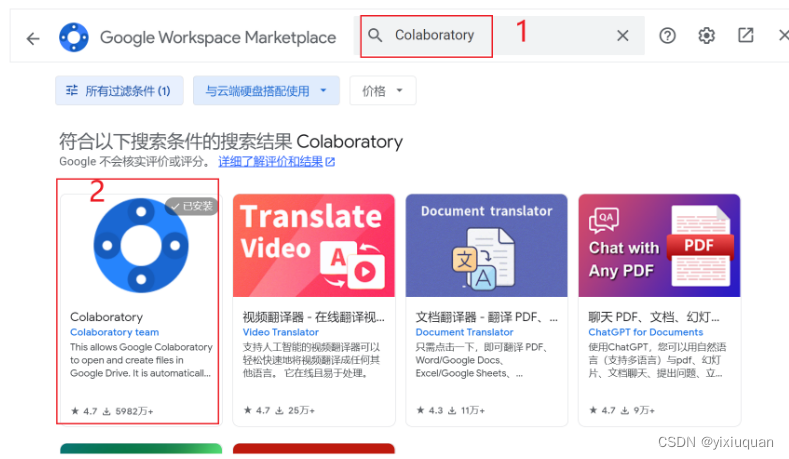Image resolution: width=789 pixels, height=459 pixels.
Task: Click the Colaboratory app title
Action: click(106, 317)
